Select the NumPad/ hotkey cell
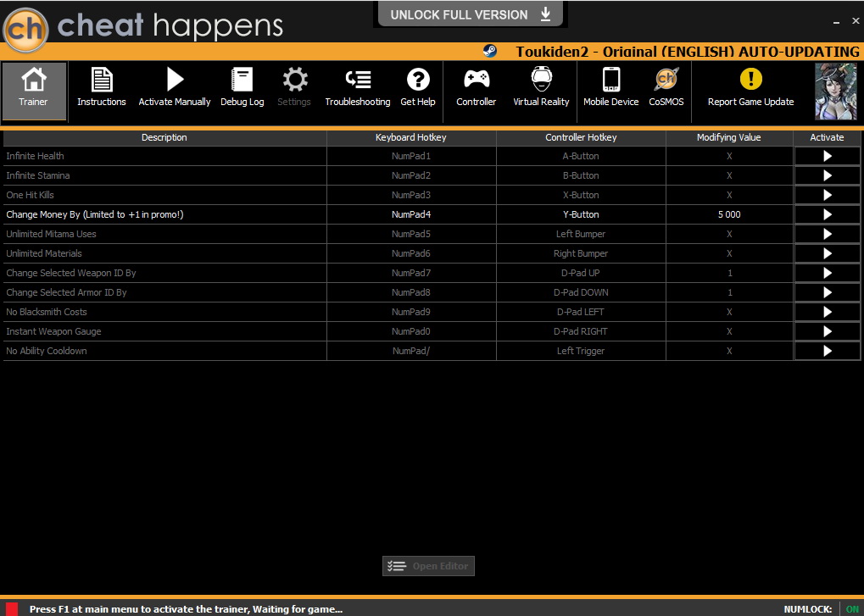The image size is (864, 616). pos(411,352)
